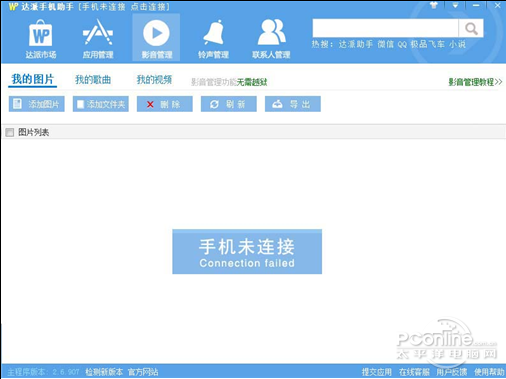The image size is (506, 379).
Task: Click the 手机未连接 Connection failed banner
Action: tap(247, 252)
